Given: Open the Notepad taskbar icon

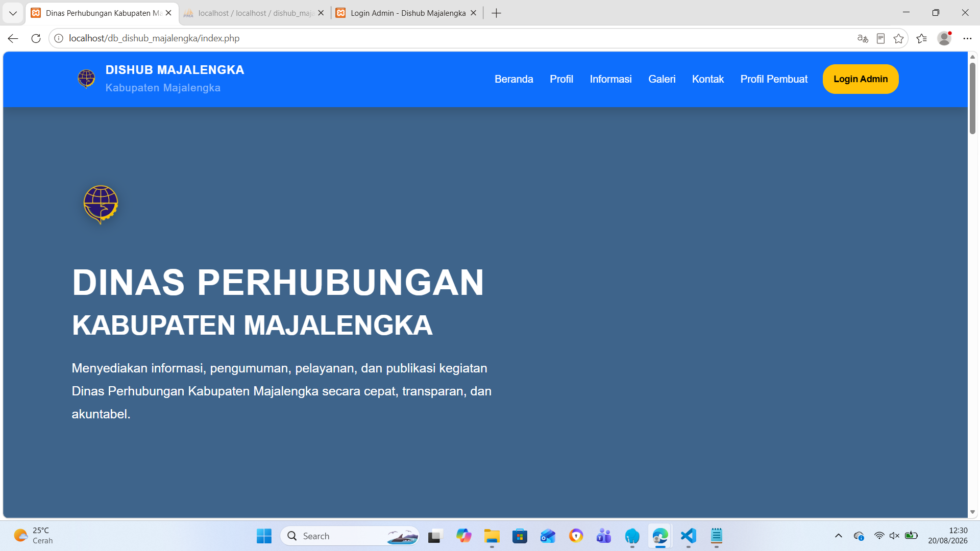Looking at the screenshot, I should coord(717,536).
